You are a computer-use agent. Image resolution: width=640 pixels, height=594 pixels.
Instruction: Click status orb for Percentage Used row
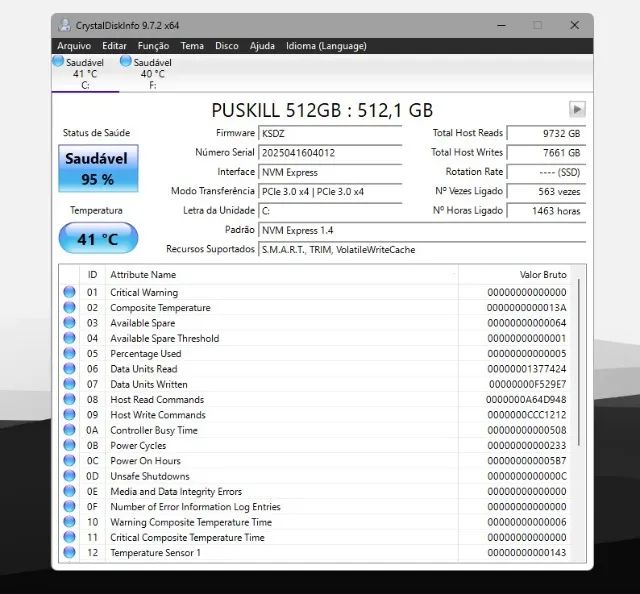pos(69,353)
